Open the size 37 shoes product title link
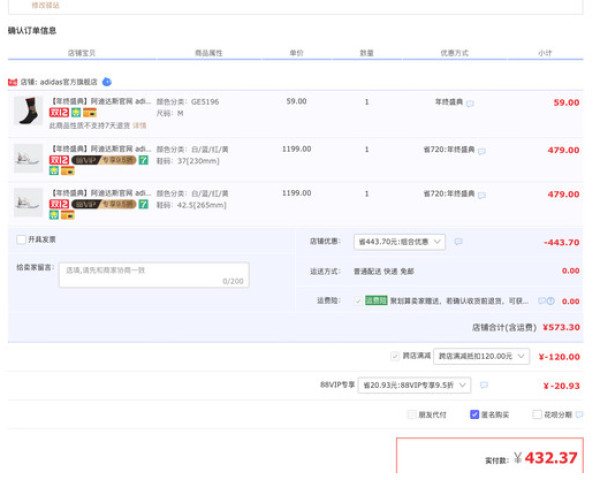The image size is (600, 480). coord(101,149)
